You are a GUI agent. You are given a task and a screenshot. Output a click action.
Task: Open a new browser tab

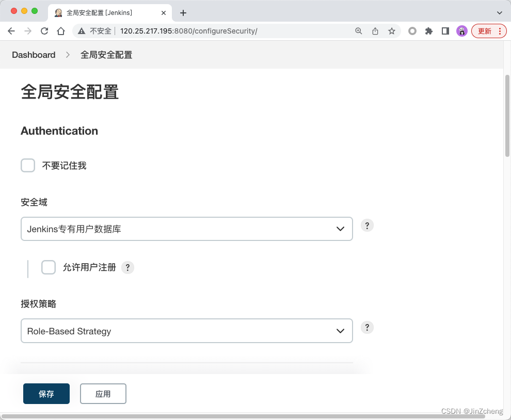click(183, 13)
